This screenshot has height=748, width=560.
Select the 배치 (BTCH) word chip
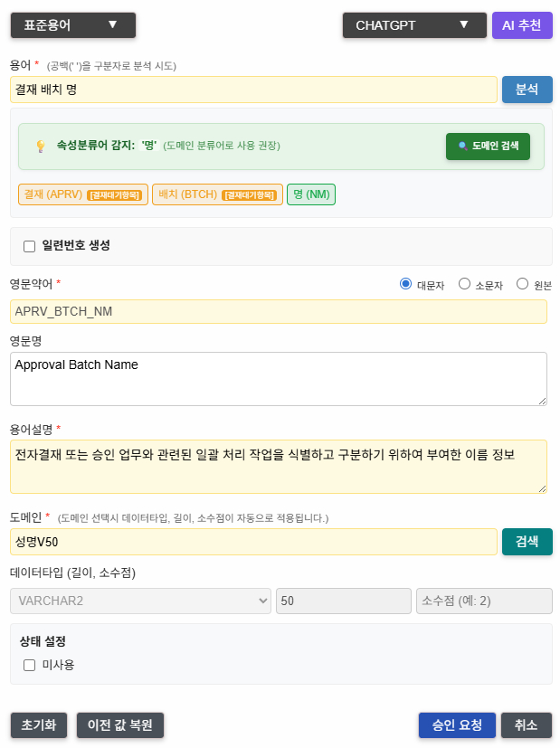[217, 194]
